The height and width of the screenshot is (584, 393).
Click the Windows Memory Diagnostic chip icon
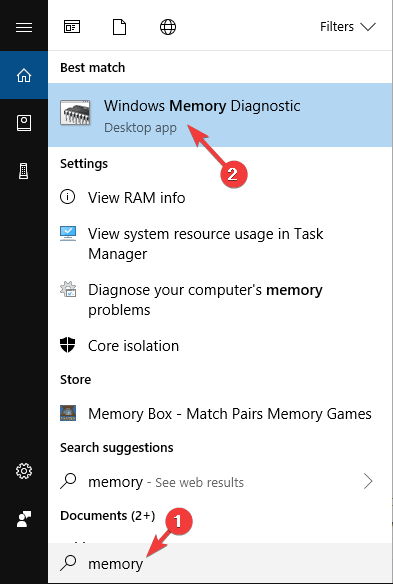pyautogui.click(x=75, y=112)
